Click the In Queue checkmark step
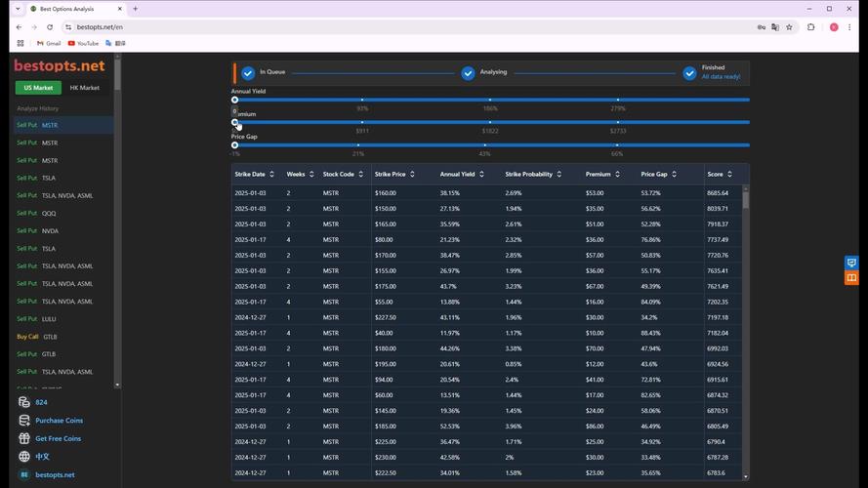Image resolution: width=868 pixels, height=488 pixels. pyautogui.click(x=248, y=73)
